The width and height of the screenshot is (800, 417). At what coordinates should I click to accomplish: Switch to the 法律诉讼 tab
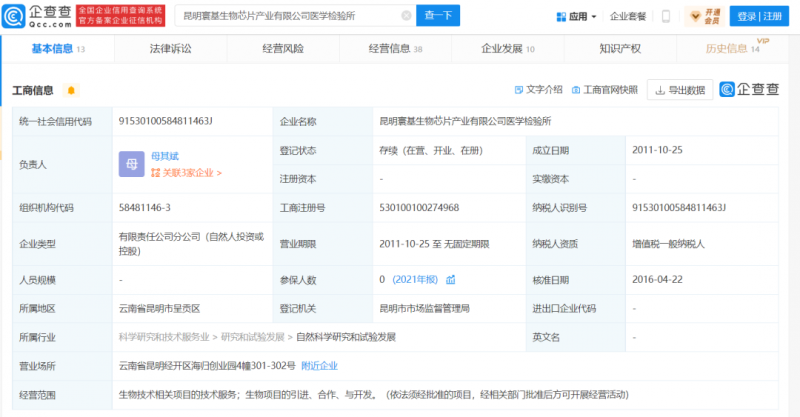170,49
